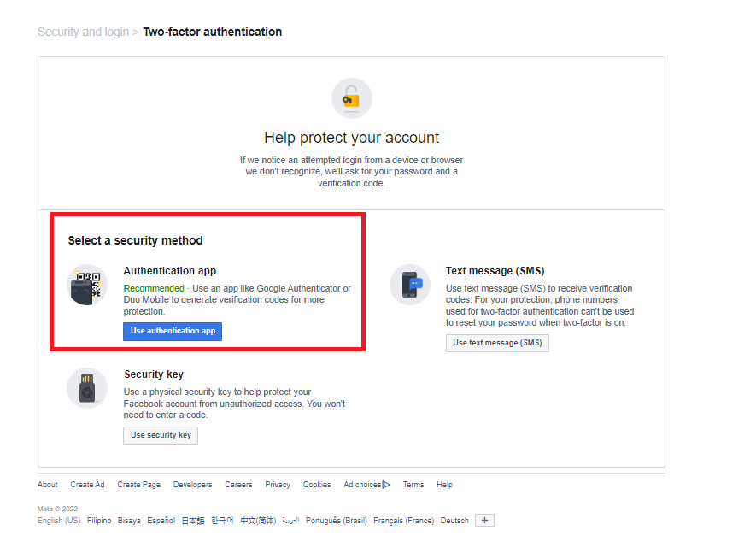Select Deutsch language option
This screenshot has width=756, height=554.
point(454,521)
